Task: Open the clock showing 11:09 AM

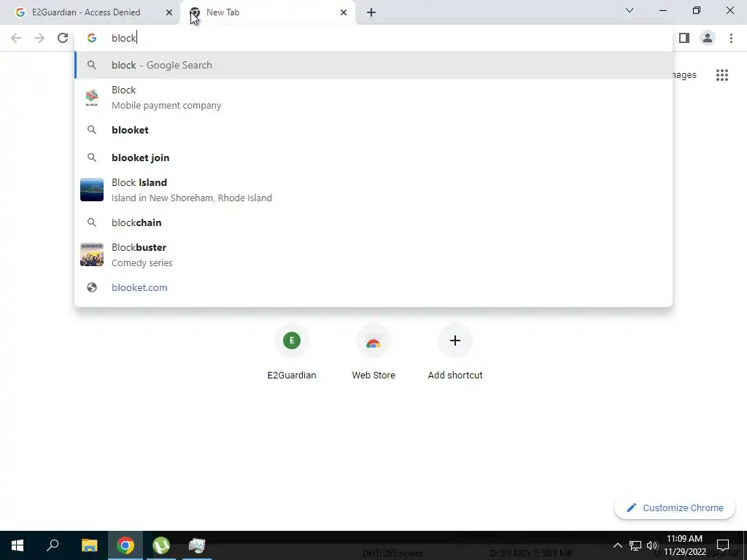Action: click(x=684, y=545)
